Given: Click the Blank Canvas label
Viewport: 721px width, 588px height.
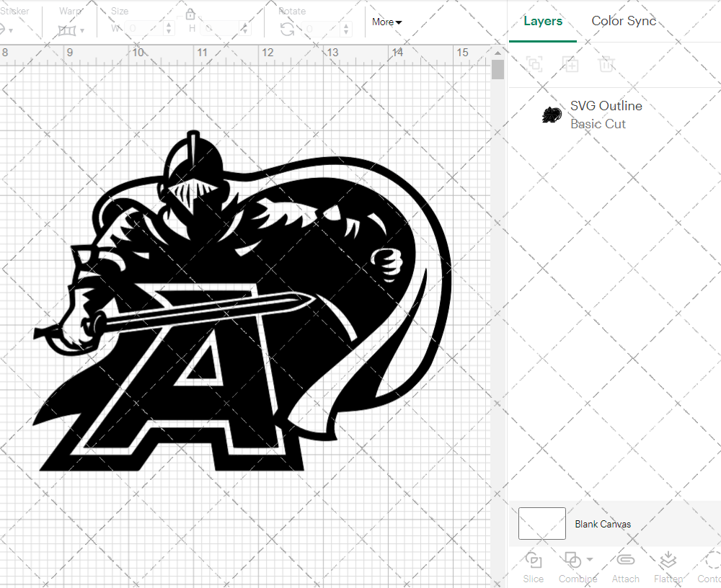Looking at the screenshot, I should [603, 524].
